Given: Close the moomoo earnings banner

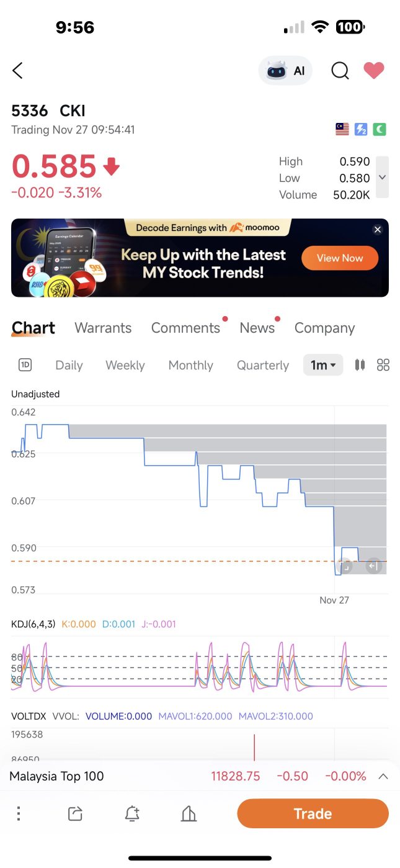Looking at the screenshot, I should [x=378, y=230].
